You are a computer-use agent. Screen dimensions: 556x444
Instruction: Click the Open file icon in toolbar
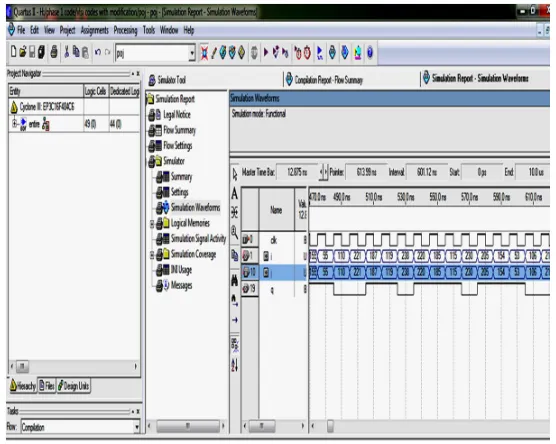click(23, 52)
